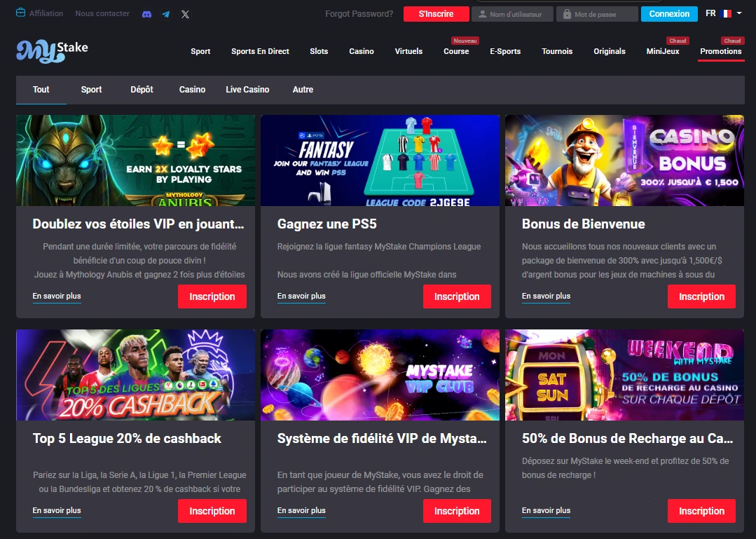
Task: Click En savoir plus under Top 5 League
Action: 57,510
